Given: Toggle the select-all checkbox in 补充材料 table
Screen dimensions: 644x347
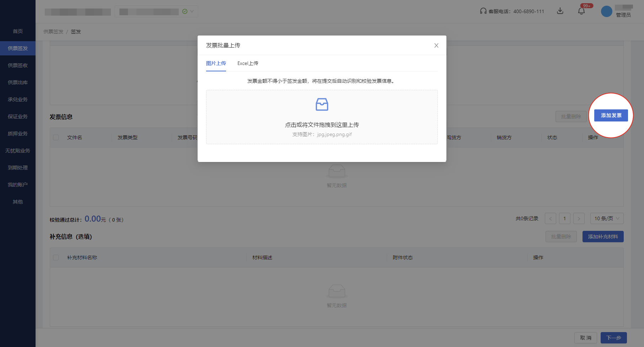Looking at the screenshot, I should click(56, 257).
